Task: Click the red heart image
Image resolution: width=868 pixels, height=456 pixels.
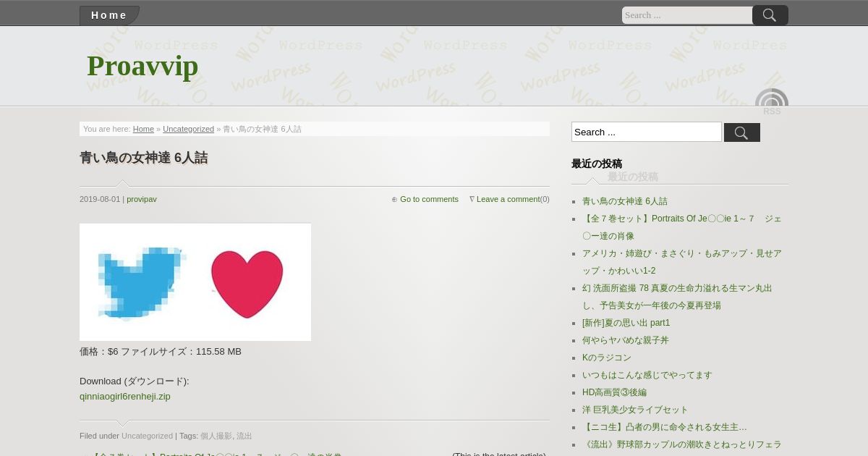Action: (x=247, y=284)
